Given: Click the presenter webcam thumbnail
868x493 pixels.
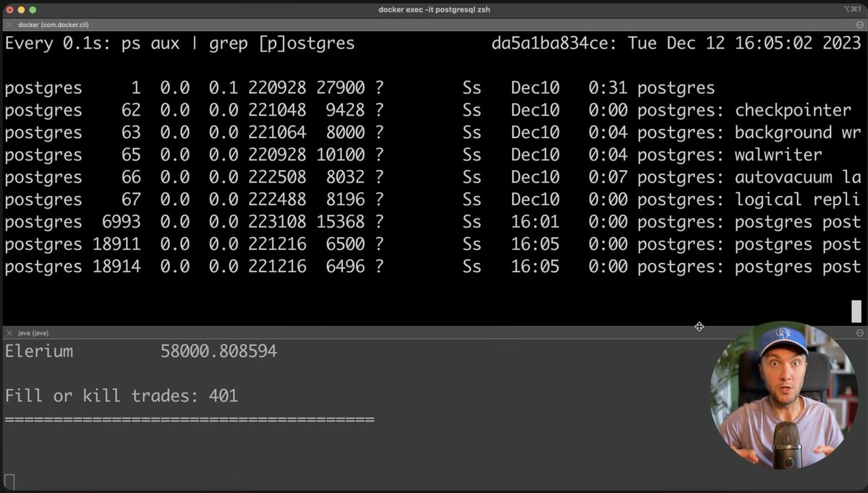Looking at the screenshot, I should [x=785, y=396].
